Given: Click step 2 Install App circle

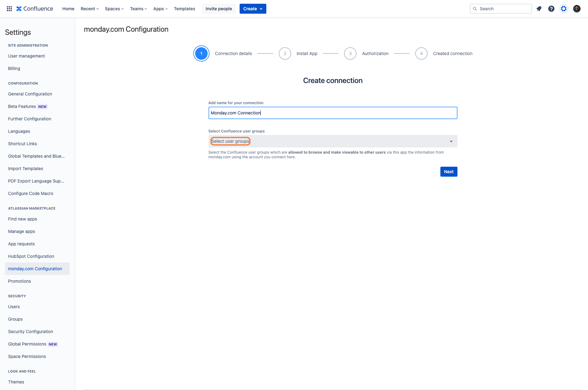Looking at the screenshot, I should 285,53.
